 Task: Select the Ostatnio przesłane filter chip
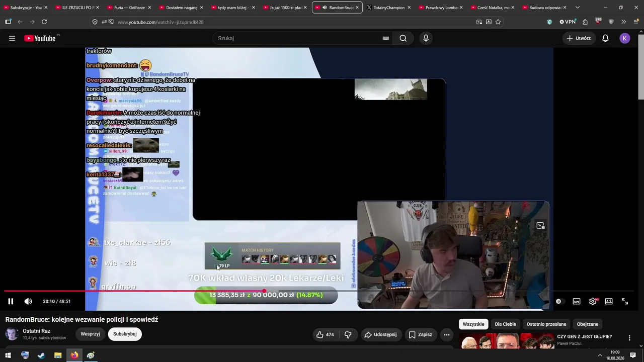[x=546, y=324]
